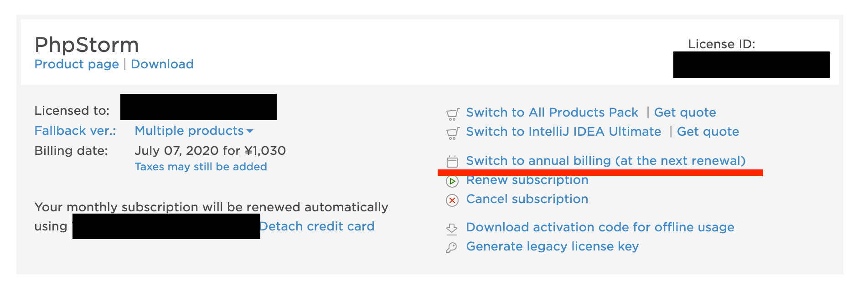This screenshot has width=868, height=286.
Task: Expand the Multiple products dropdown
Action: [194, 131]
